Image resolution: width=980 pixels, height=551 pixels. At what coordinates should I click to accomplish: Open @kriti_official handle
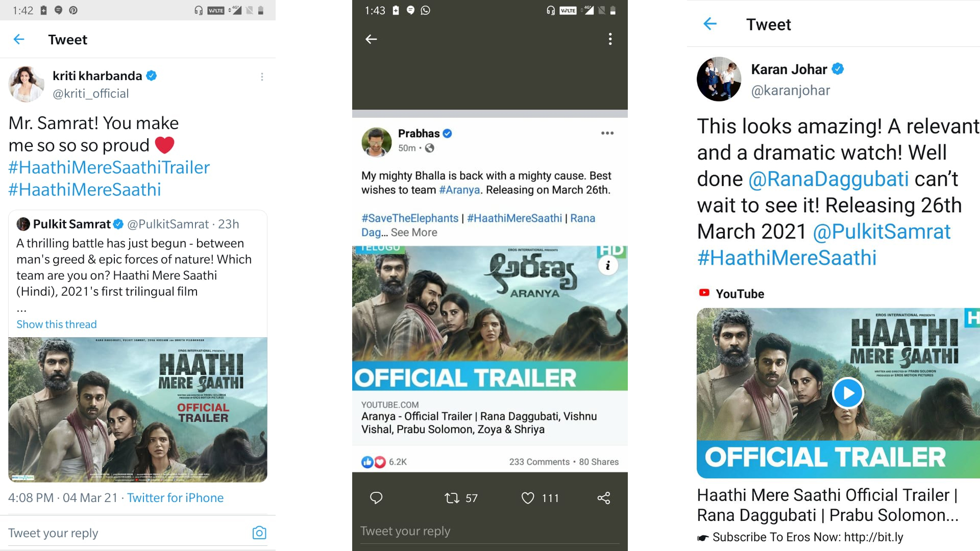(x=91, y=93)
